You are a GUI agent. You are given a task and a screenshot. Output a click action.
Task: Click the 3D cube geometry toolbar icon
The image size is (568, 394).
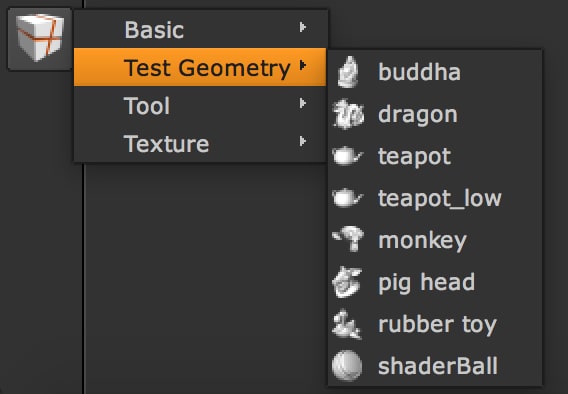tap(40, 39)
